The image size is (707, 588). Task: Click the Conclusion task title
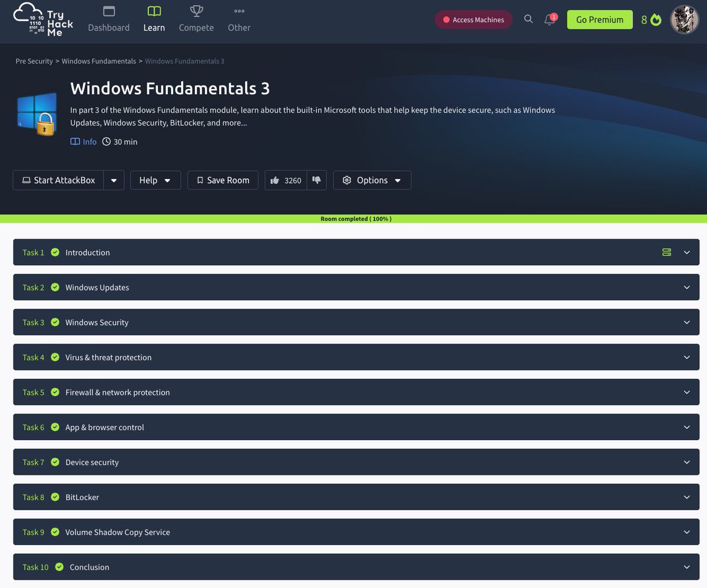coord(90,567)
